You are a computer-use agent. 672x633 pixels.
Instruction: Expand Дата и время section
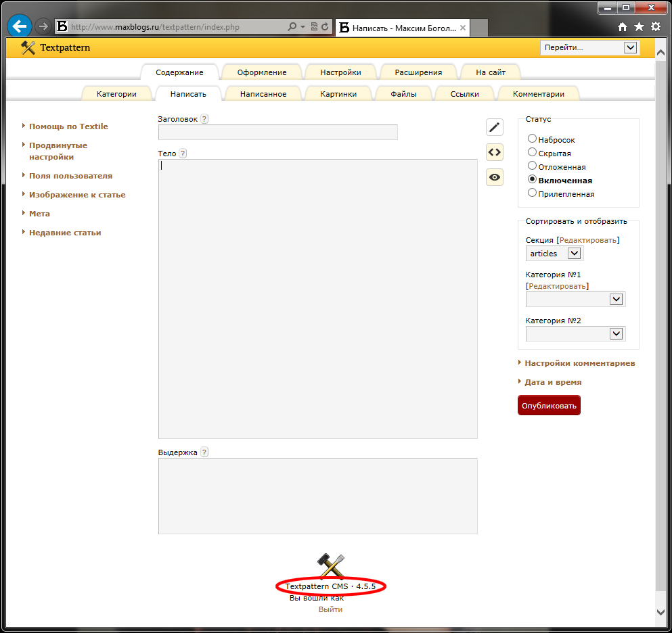coord(553,382)
